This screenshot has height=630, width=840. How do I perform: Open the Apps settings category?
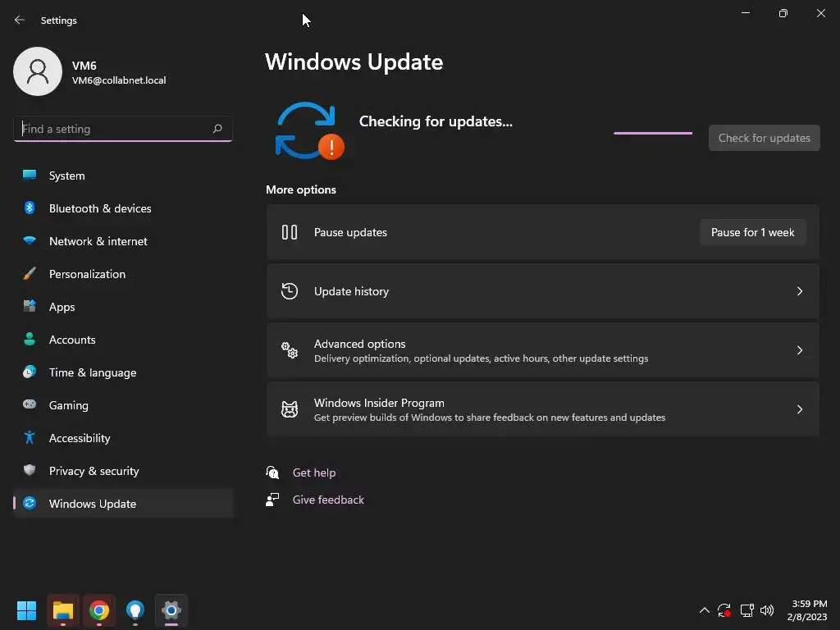123,307
